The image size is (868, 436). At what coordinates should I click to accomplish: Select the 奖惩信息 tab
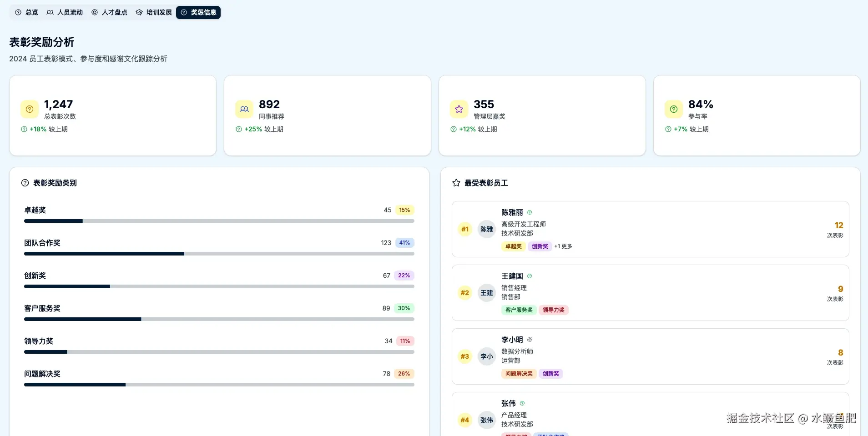(198, 12)
